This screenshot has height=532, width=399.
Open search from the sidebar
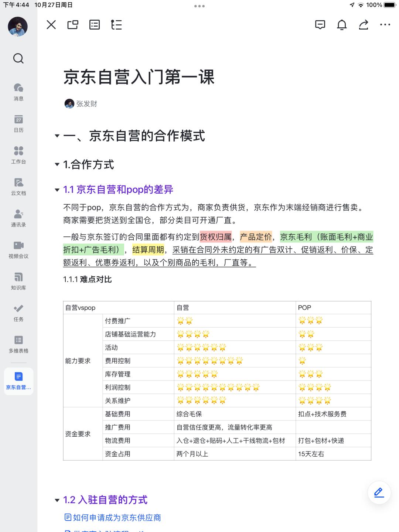click(18, 58)
